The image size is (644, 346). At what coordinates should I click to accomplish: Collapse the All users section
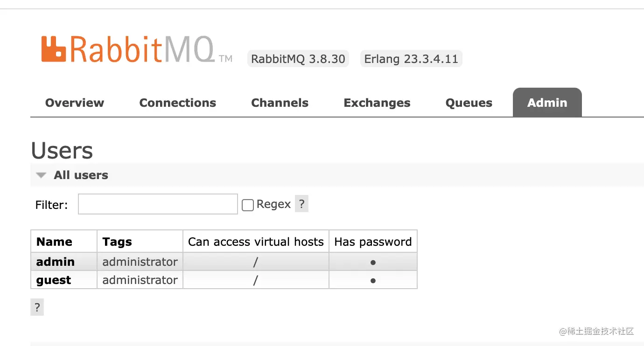42,175
